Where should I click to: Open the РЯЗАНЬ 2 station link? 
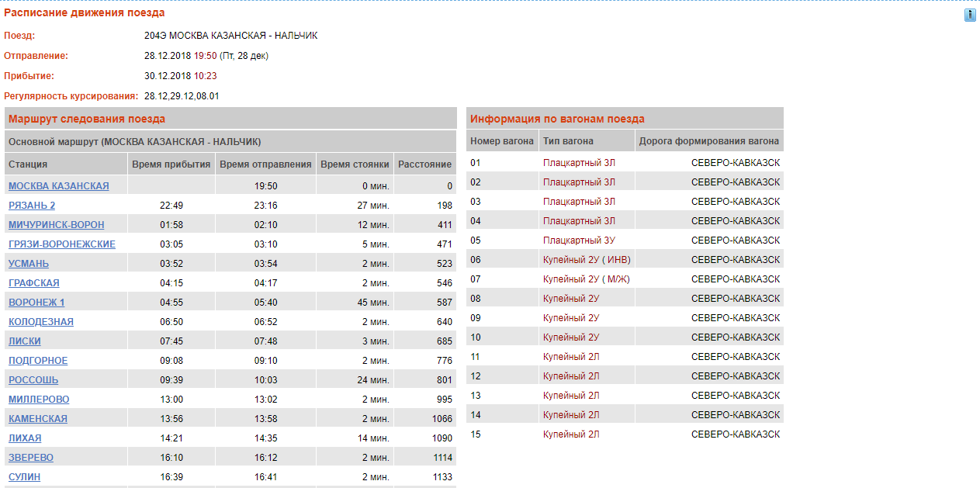pos(32,206)
